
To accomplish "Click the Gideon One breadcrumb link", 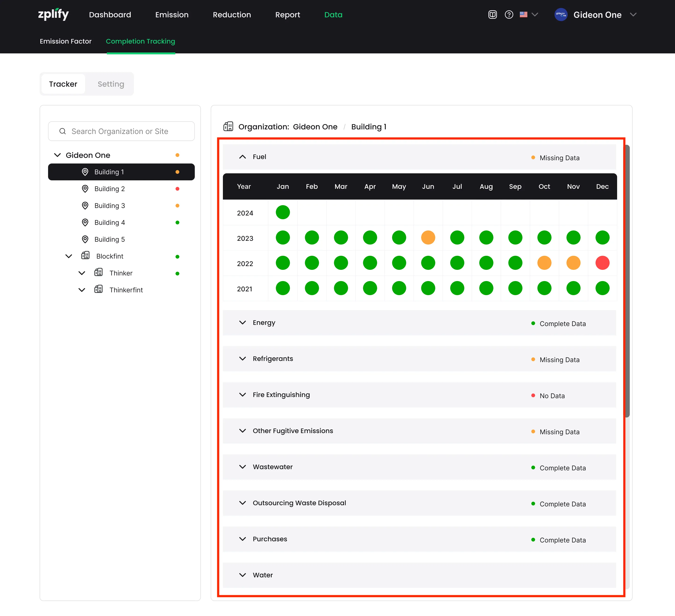I will 315,127.
